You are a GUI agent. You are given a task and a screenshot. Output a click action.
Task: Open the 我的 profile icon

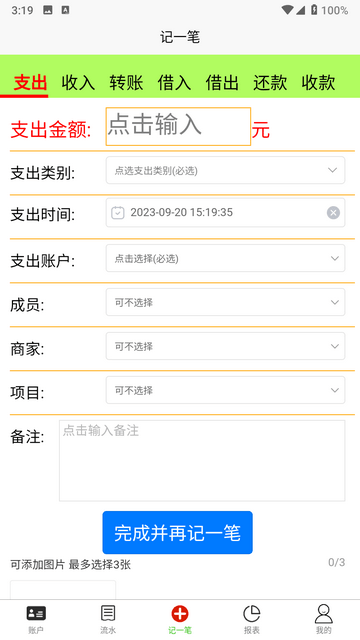point(324,613)
